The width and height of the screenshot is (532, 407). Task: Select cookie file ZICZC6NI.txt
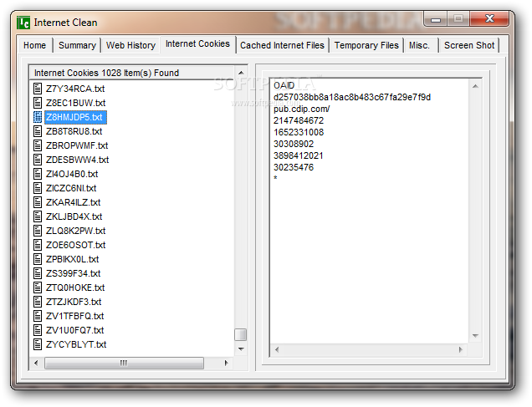coord(71,188)
